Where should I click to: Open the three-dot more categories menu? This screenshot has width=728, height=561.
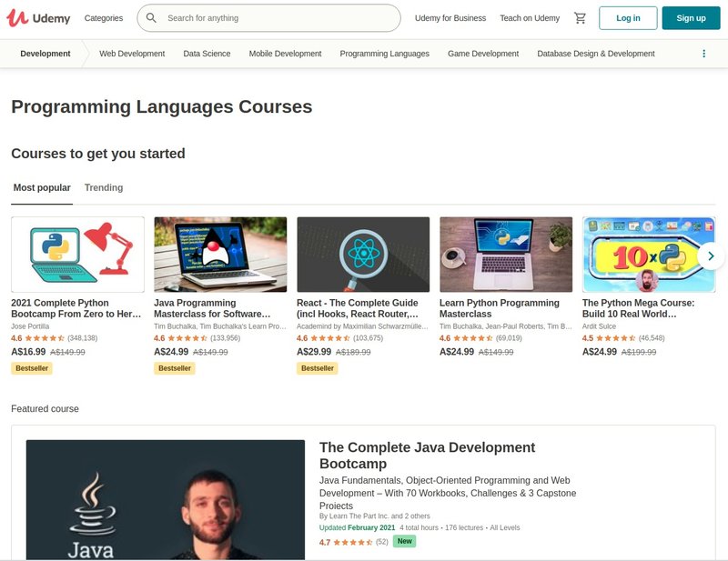[x=703, y=54]
